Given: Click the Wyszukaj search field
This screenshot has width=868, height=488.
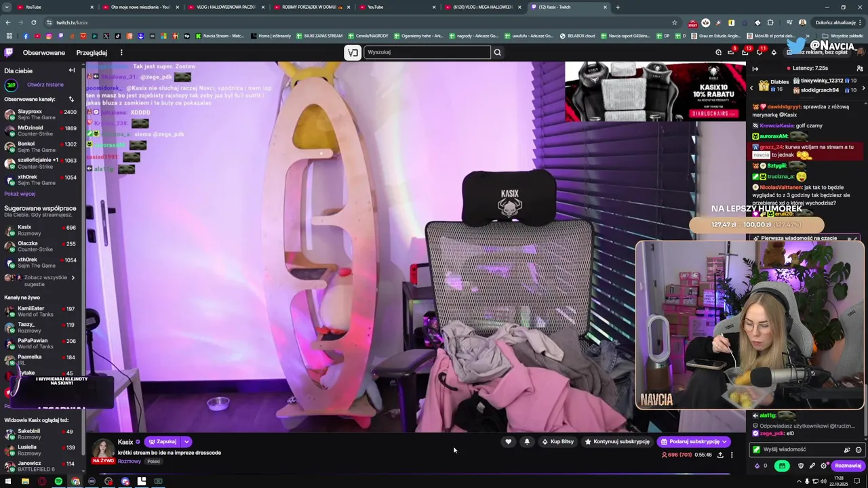Looking at the screenshot, I should (427, 52).
